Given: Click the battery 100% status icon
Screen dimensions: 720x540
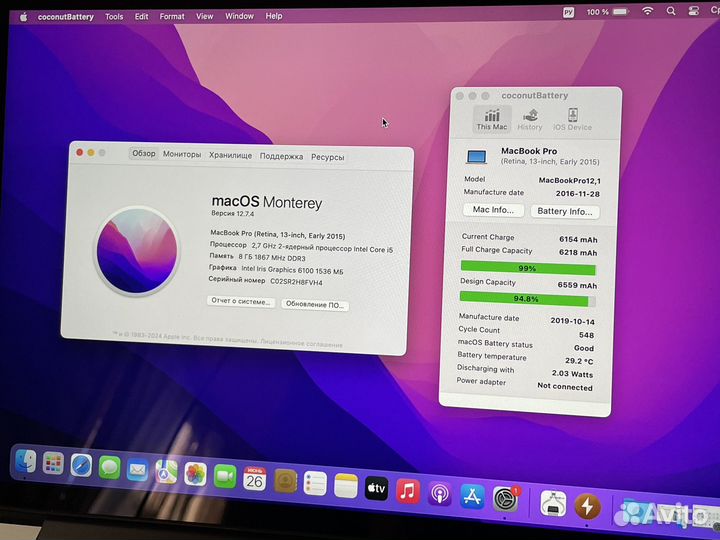Looking at the screenshot, I should (607, 12).
